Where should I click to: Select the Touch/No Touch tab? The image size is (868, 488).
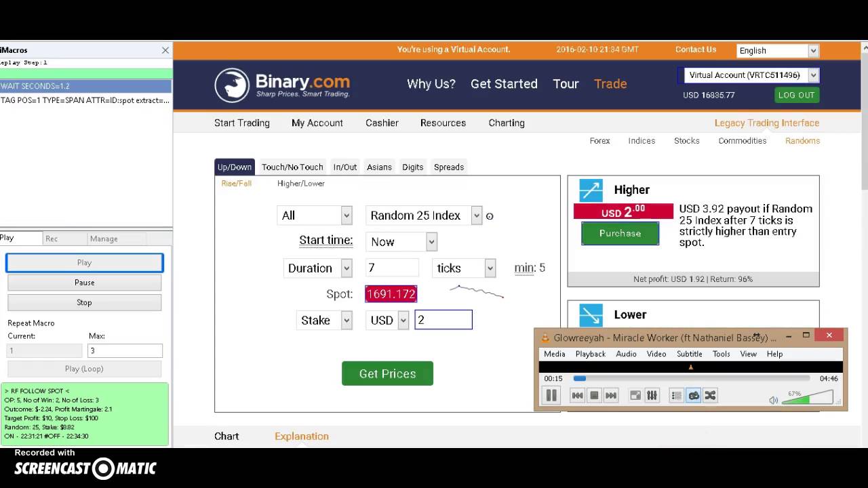coord(292,167)
